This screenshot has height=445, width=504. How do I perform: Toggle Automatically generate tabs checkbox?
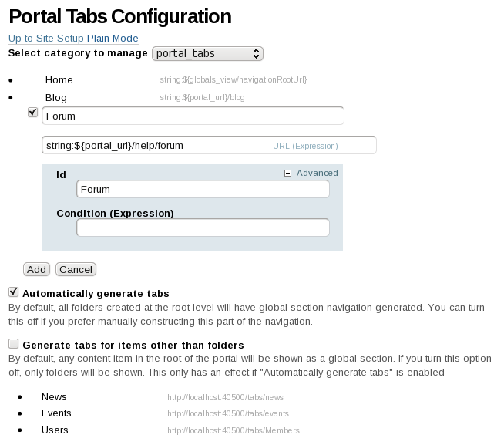(x=13, y=292)
